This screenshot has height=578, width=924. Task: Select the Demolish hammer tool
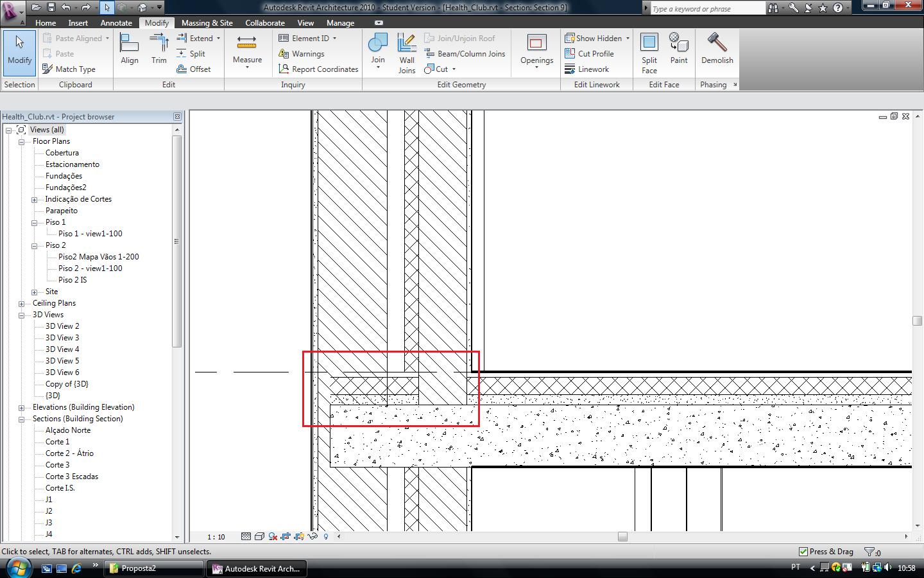pos(717,49)
